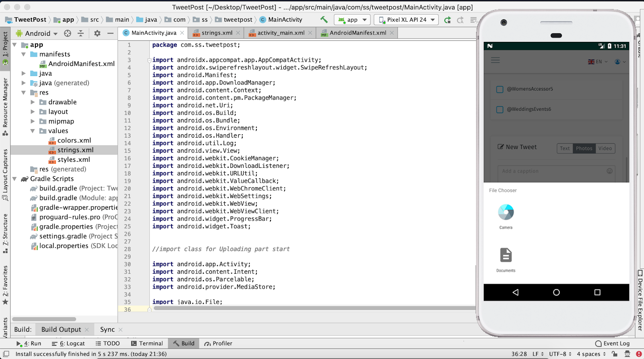This screenshot has width=644, height=359.
Task: Open the 4: Run tool window
Action: (x=29, y=344)
